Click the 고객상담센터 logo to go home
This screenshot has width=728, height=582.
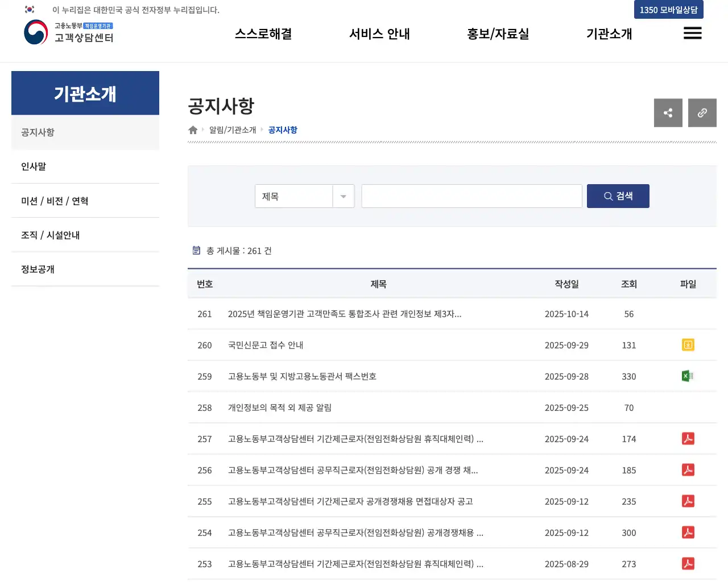(68, 33)
